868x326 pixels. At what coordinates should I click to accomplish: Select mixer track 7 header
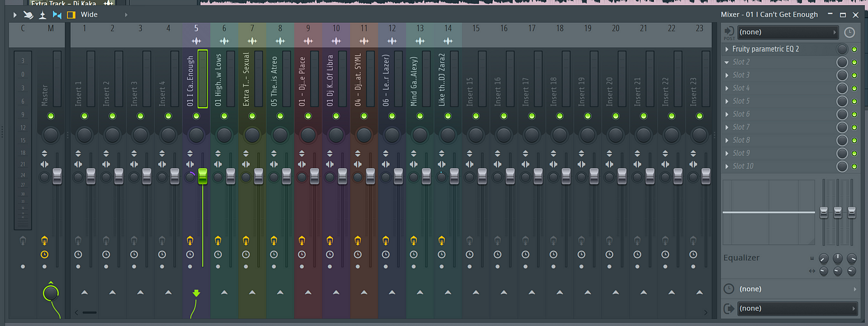(x=252, y=28)
